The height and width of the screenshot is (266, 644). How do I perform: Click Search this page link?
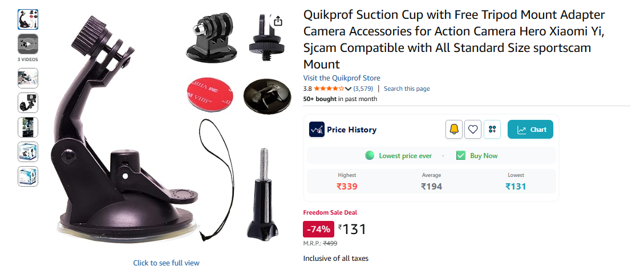[407, 88]
